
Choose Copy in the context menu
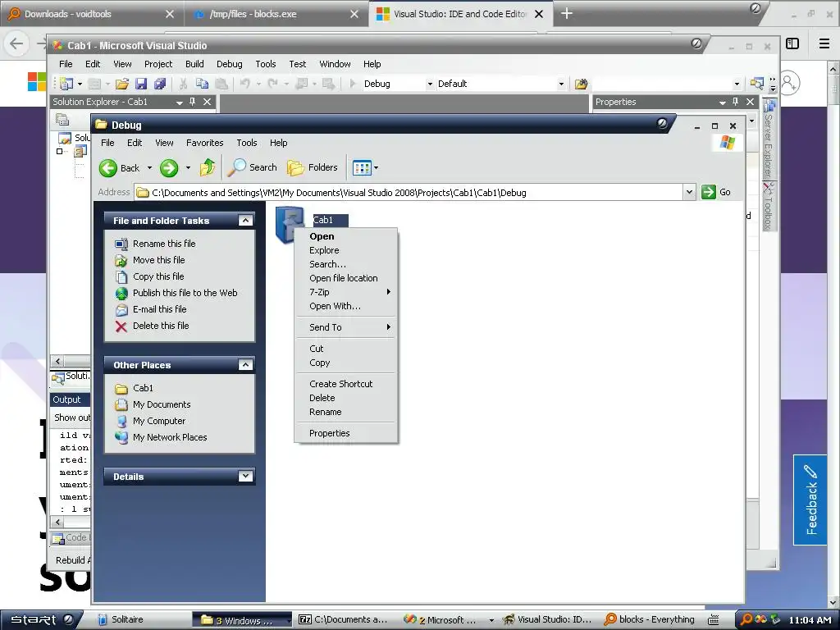point(346,363)
